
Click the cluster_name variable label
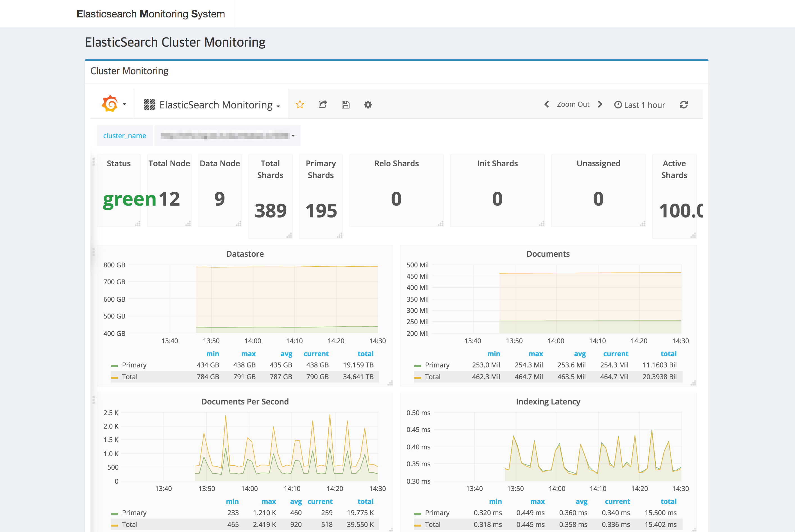[x=124, y=136]
